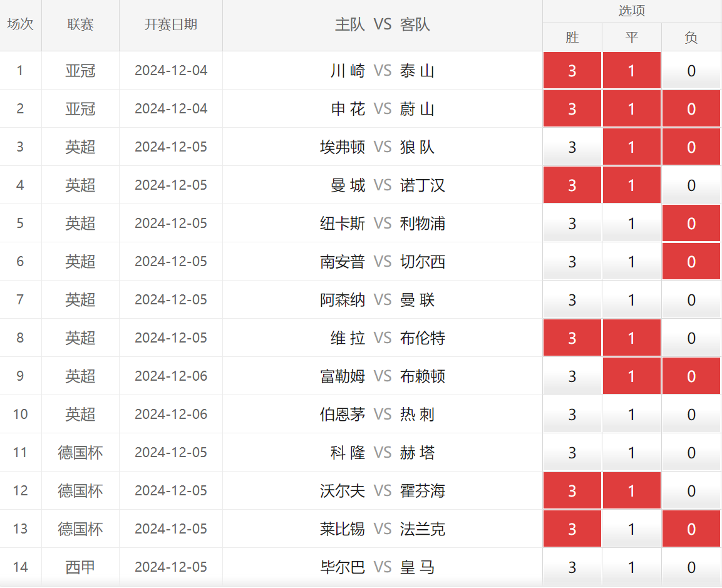Click the 开赛日期 column header
The width and height of the screenshot is (722, 588).
coord(171,24)
